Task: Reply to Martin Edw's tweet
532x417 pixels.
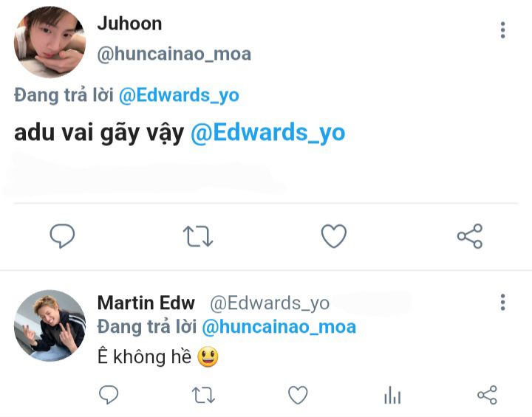Action: coord(109,395)
